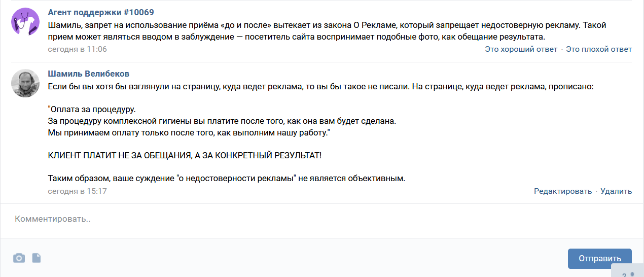Image resolution: width=644 pixels, height=277 pixels.
Task: Open the "Шамиль Велибеков" name link
Action: coord(89,74)
